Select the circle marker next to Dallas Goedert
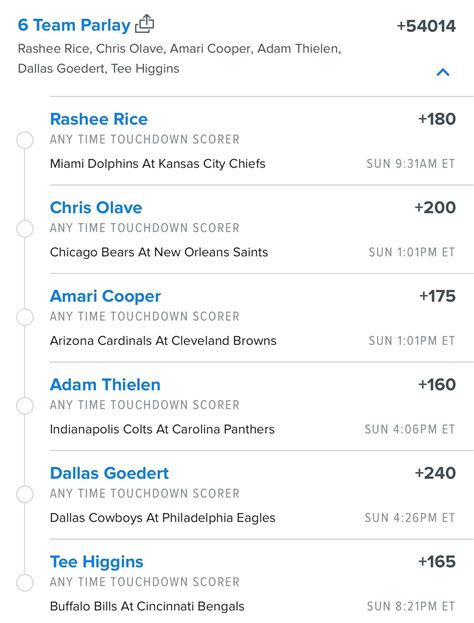Image resolution: width=474 pixels, height=623 pixels. [25, 494]
